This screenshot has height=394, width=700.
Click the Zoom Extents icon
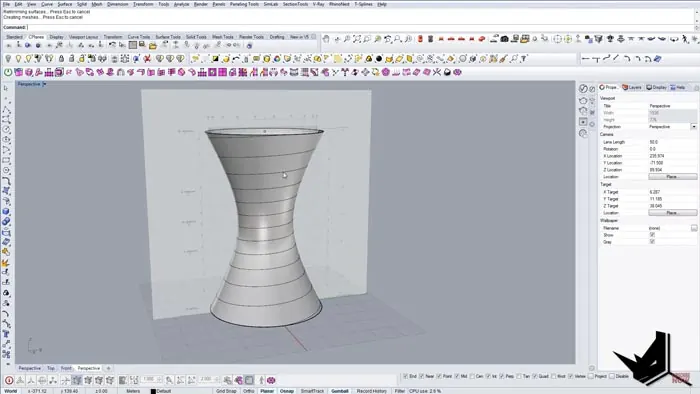pyautogui.click(x=357, y=39)
